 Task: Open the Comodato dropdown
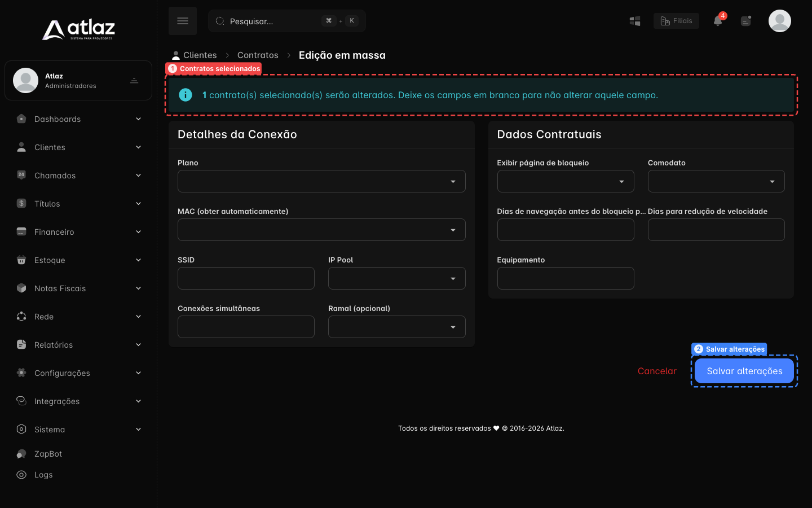716,181
